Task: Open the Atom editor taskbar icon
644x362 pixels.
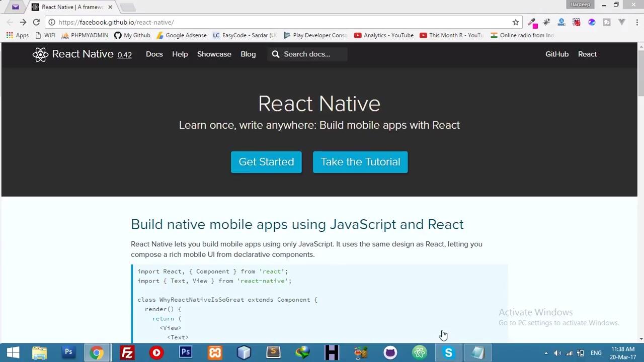Action: point(419,352)
